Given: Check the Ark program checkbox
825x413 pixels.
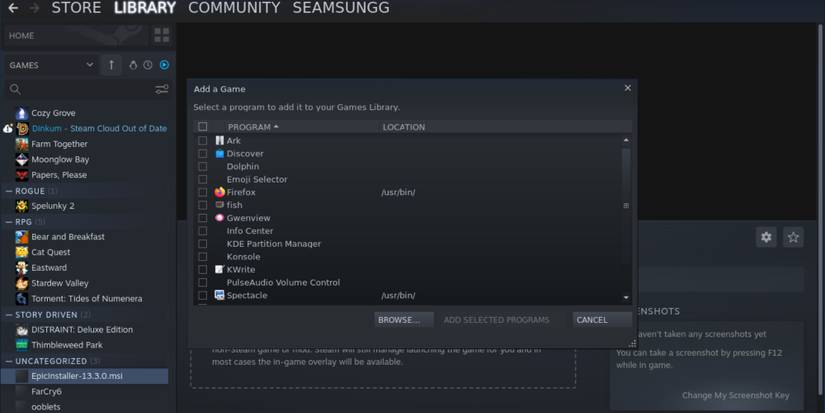Looking at the screenshot, I should tap(203, 140).
